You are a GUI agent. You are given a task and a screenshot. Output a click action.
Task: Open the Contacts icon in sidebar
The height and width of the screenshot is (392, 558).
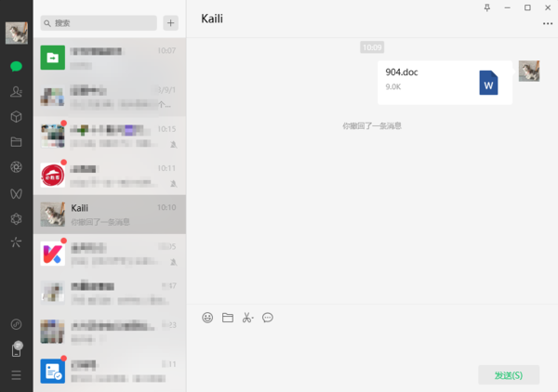(16, 92)
